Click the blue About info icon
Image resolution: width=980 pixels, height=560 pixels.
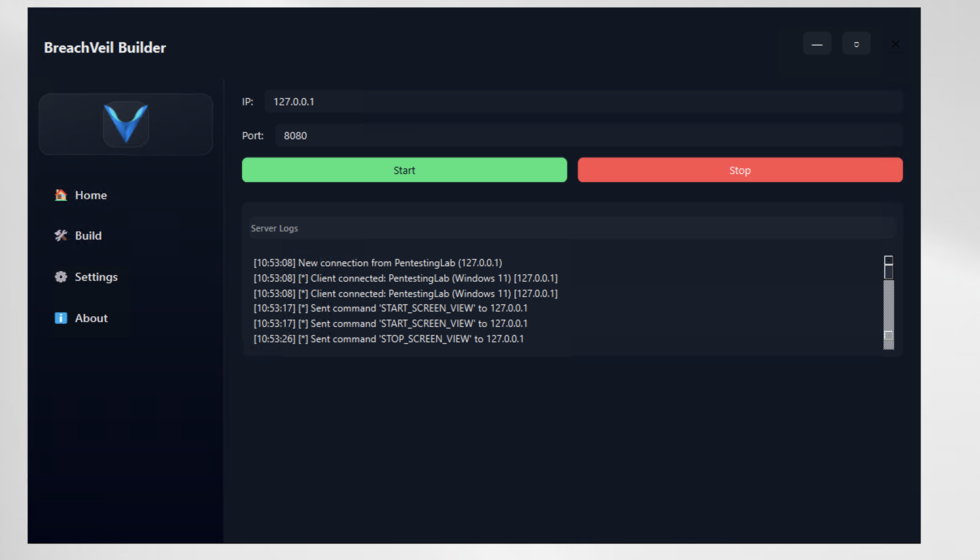61,318
